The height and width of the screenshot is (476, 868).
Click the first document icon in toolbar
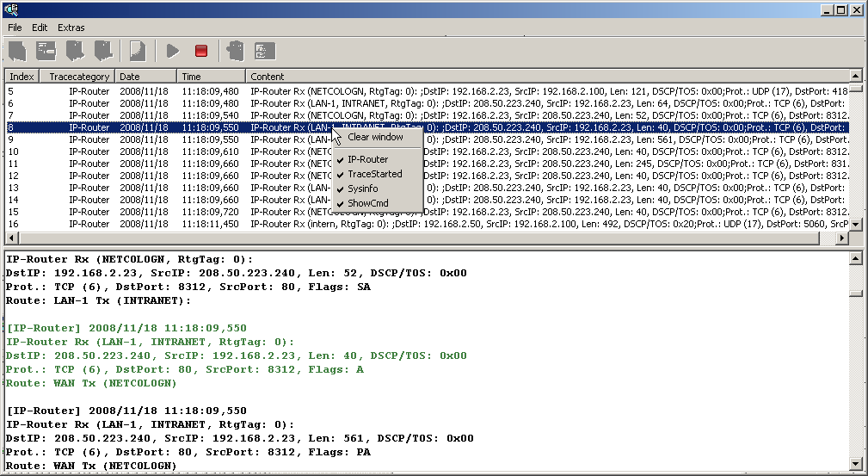(x=17, y=52)
